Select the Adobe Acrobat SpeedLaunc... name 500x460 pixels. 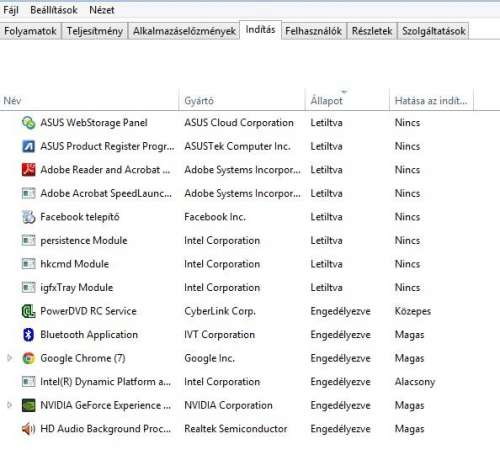pos(106,193)
